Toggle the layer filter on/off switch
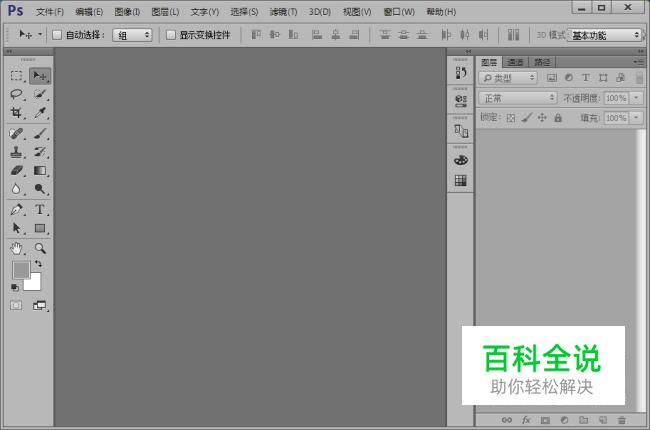Viewport: 650px width, 430px height. pyautogui.click(x=639, y=78)
